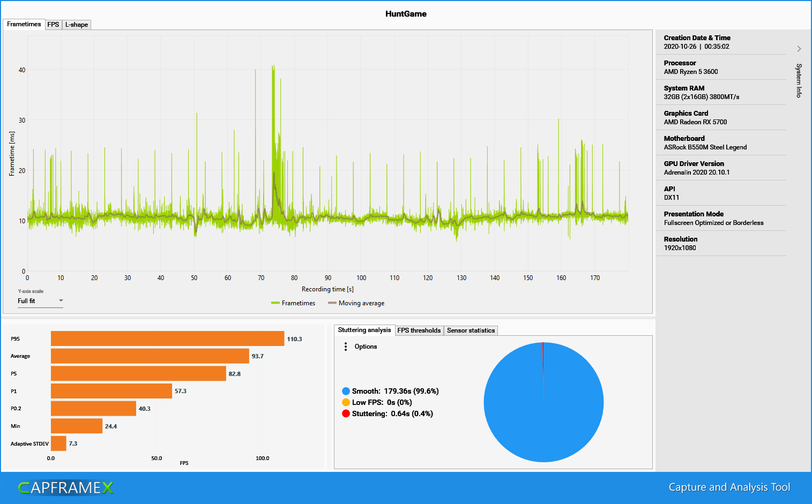The height and width of the screenshot is (504, 812).
Task: Open the Y-axis scale Full fit dropdown
Action: point(40,301)
